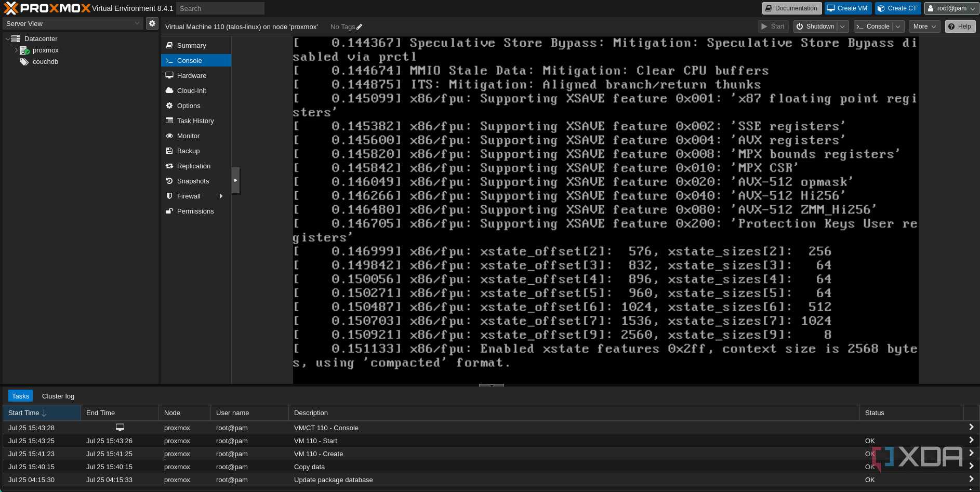Screen dimensions: 980x492
Task: Sort by Description column header
Action: (x=574, y=413)
